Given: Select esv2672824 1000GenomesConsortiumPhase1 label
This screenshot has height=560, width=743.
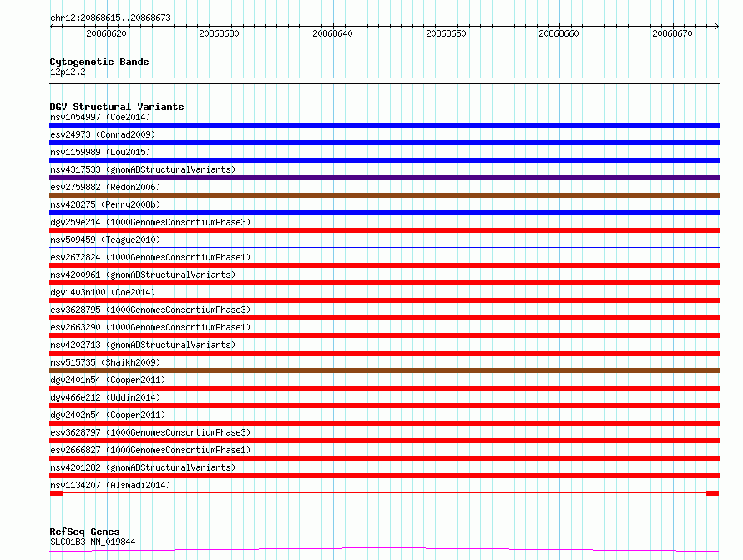Looking at the screenshot, I should pos(150,257).
